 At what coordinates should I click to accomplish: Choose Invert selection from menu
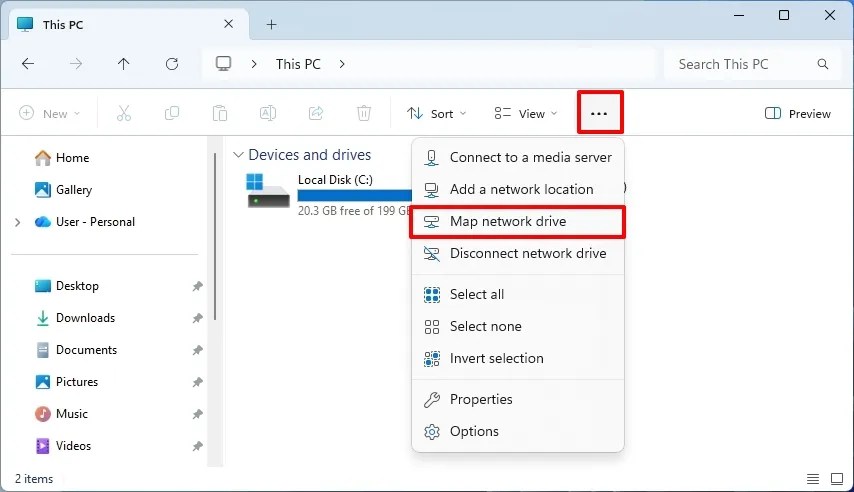pyautogui.click(x=518, y=359)
